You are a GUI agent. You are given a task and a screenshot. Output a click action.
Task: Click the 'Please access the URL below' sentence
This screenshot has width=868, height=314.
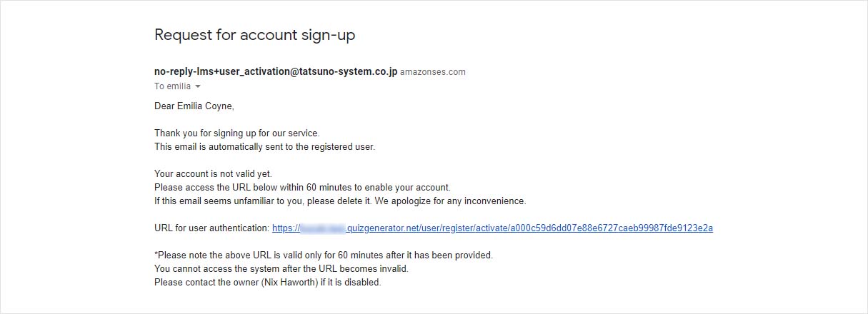[x=302, y=187]
